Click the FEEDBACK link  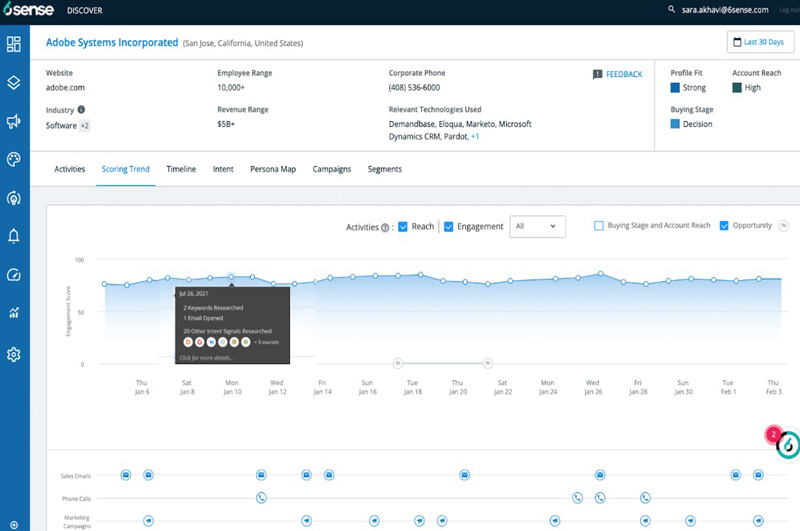point(624,74)
